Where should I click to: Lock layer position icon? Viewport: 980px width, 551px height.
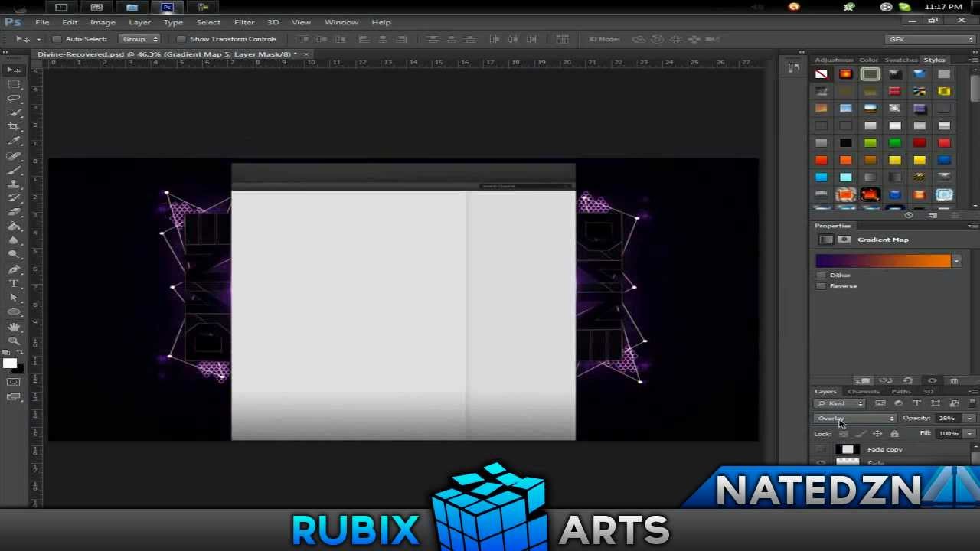pos(877,434)
